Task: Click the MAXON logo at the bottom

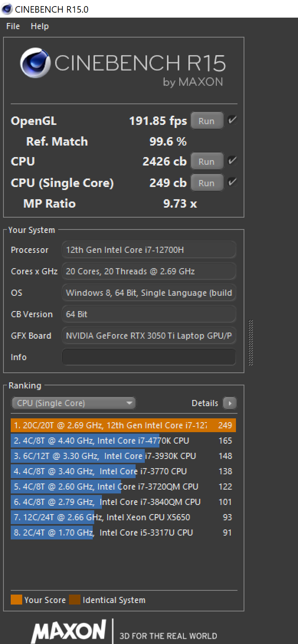Action: click(69, 631)
